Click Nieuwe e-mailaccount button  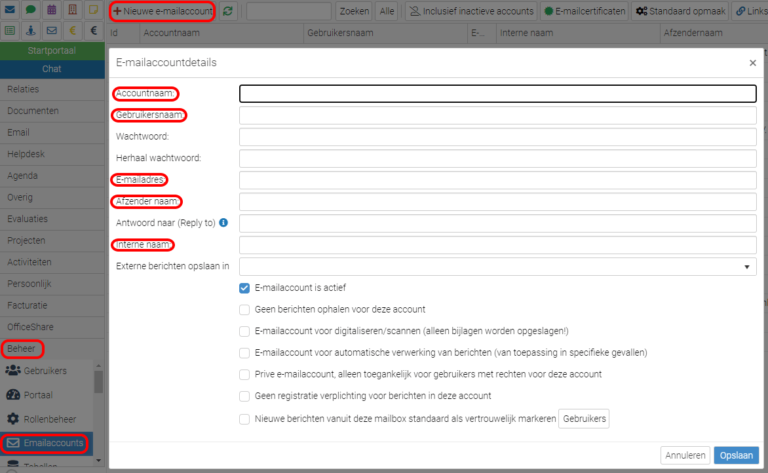pos(163,11)
